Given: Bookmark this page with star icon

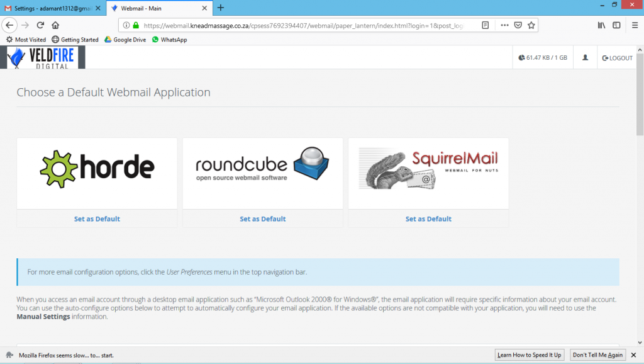Looking at the screenshot, I should coord(531,25).
